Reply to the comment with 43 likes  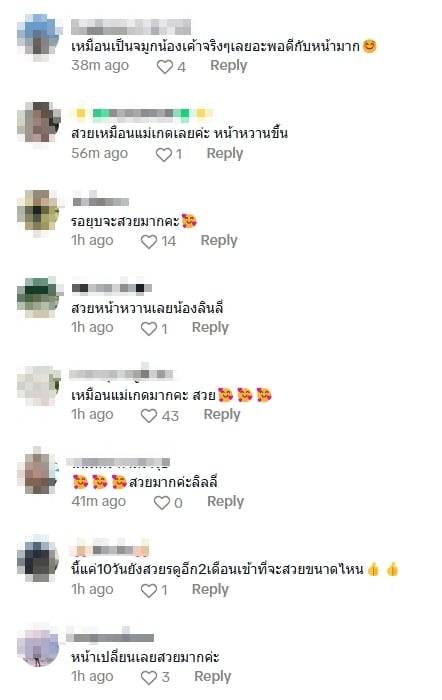tap(222, 414)
